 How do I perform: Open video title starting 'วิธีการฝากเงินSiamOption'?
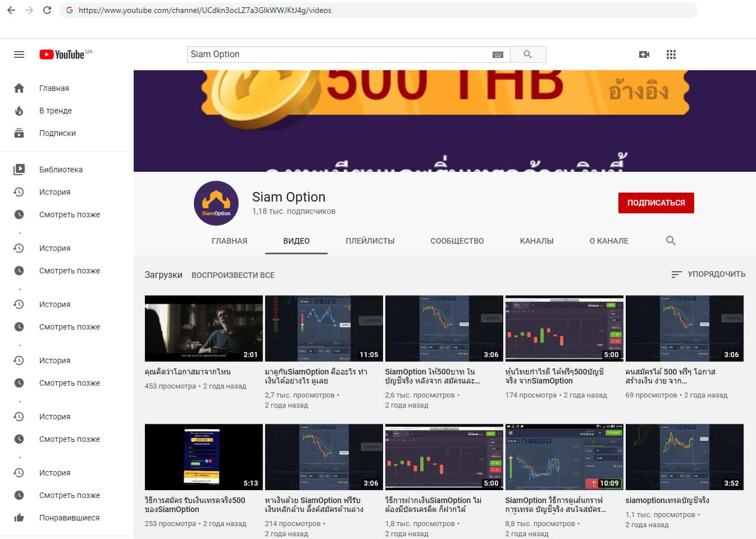(x=433, y=505)
